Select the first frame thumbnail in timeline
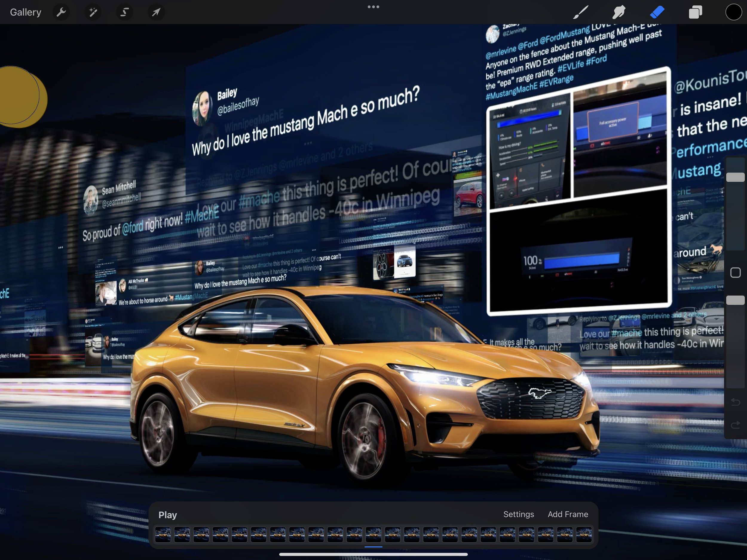747x560 pixels. pyautogui.click(x=163, y=534)
